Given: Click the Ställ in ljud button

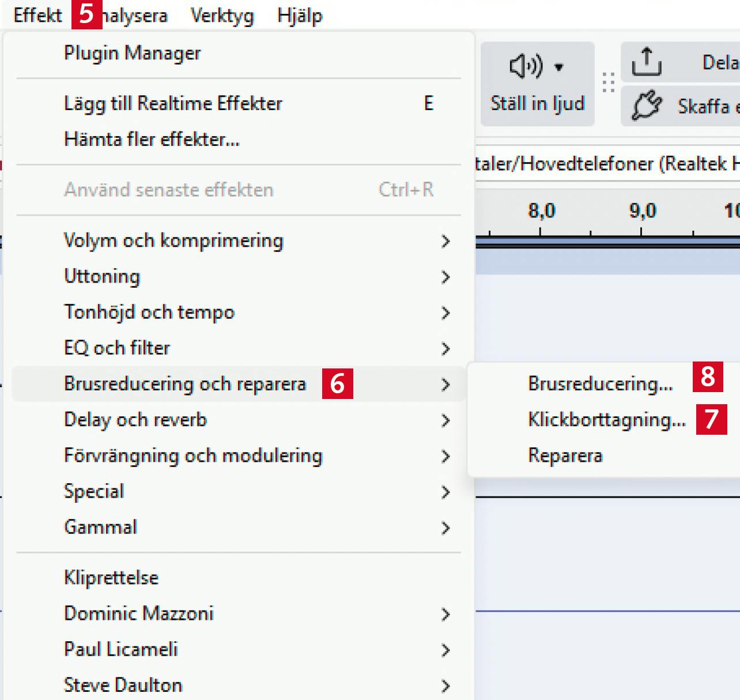Looking at the screenshot, I should [x=537, y=103].
